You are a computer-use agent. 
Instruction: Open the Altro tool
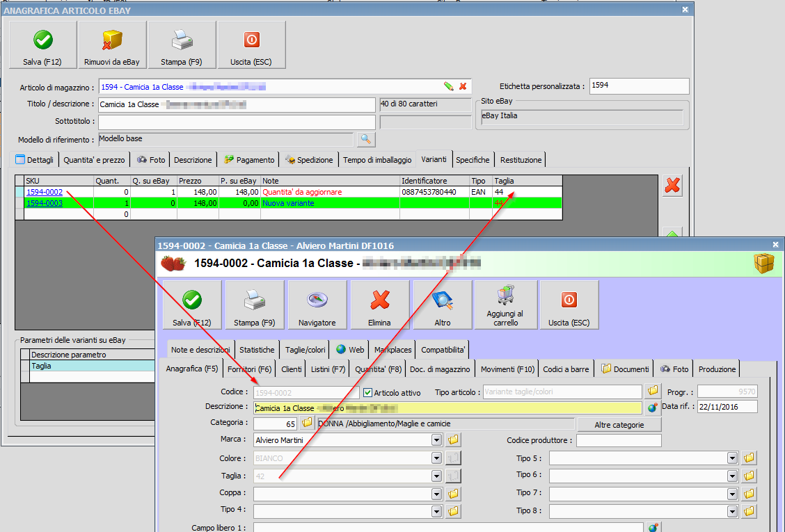[443, 305]
